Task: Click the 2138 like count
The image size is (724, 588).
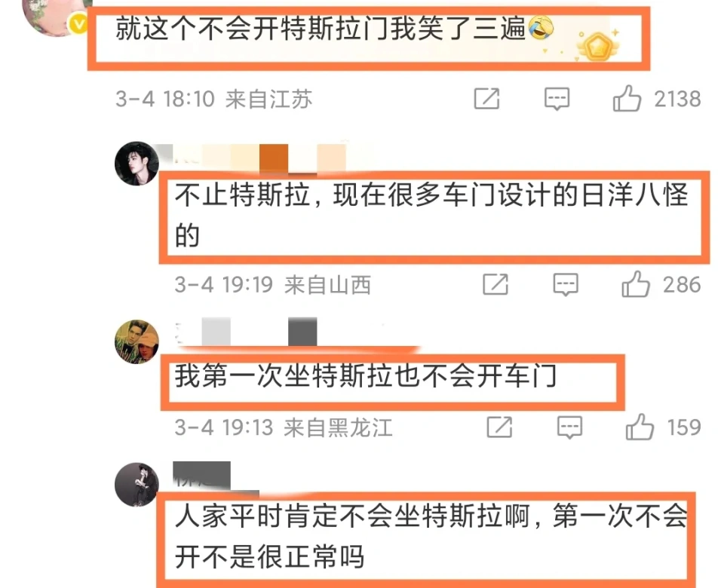Action: point(677,99)
